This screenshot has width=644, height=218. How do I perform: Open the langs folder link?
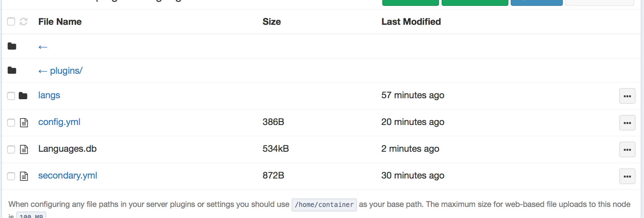pos(49,95)
